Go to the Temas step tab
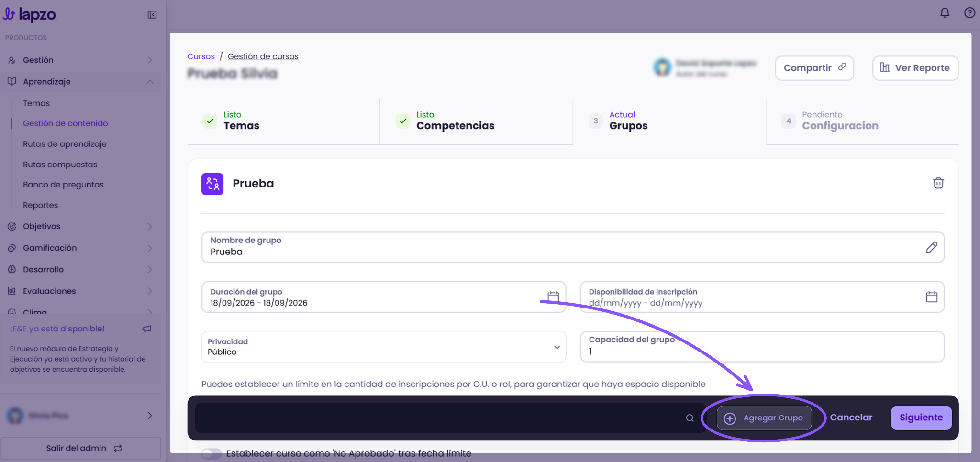The width and height of the screenshot is (980, 462). pyautogui.click(x=283, y=121)
